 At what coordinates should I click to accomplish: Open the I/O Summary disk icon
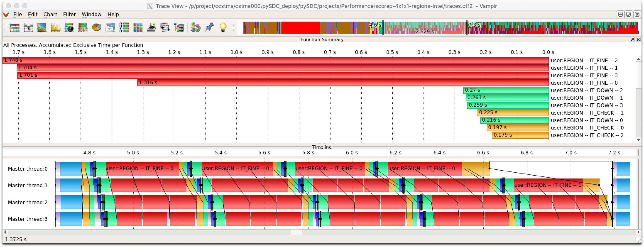(x=151, y=27)
